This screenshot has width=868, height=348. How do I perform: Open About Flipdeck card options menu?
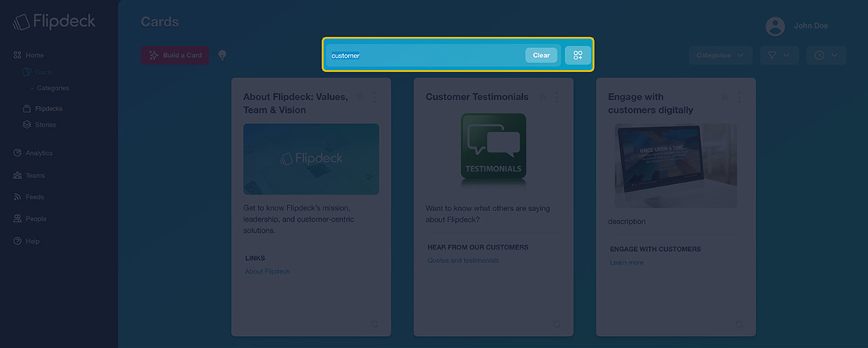[375, 97]
